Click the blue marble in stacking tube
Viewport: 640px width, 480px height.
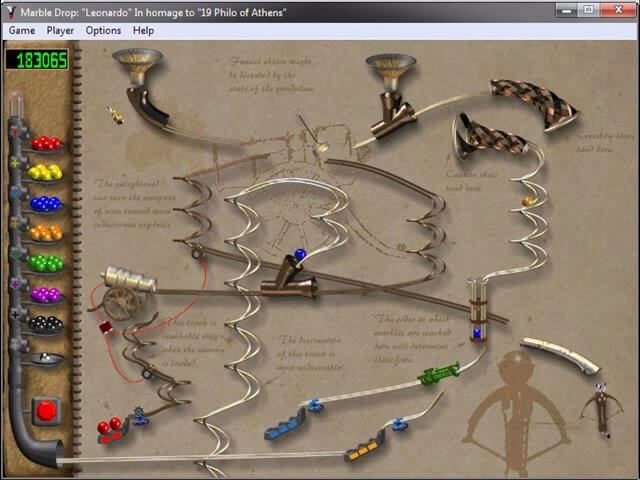tap(477, 333)
